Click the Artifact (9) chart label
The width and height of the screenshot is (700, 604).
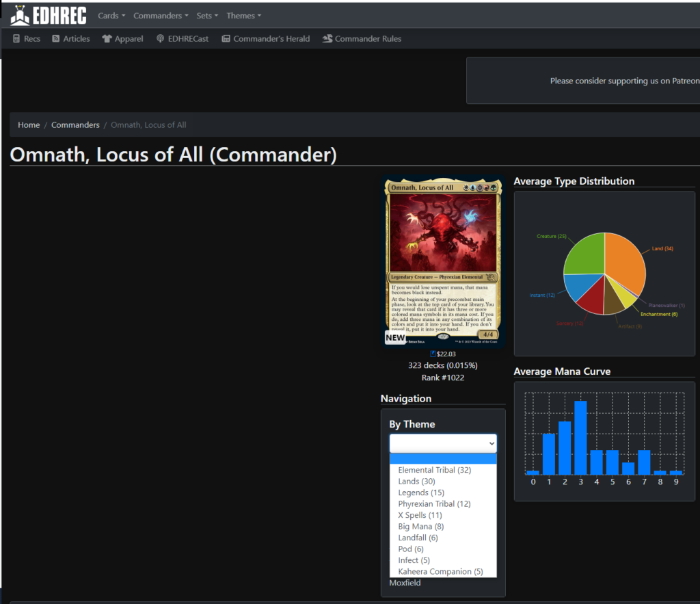(x=630, y=326)
